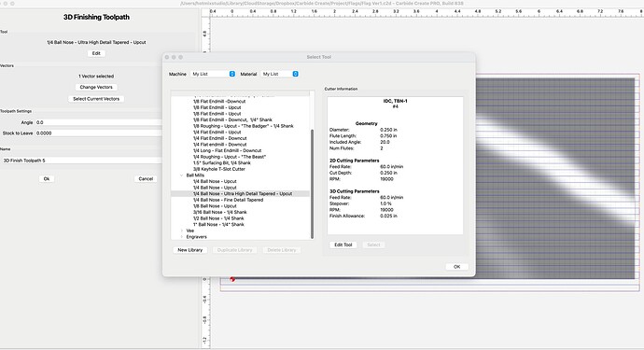Click the IDC, TBN-1 cutter title

coord(395,101)
